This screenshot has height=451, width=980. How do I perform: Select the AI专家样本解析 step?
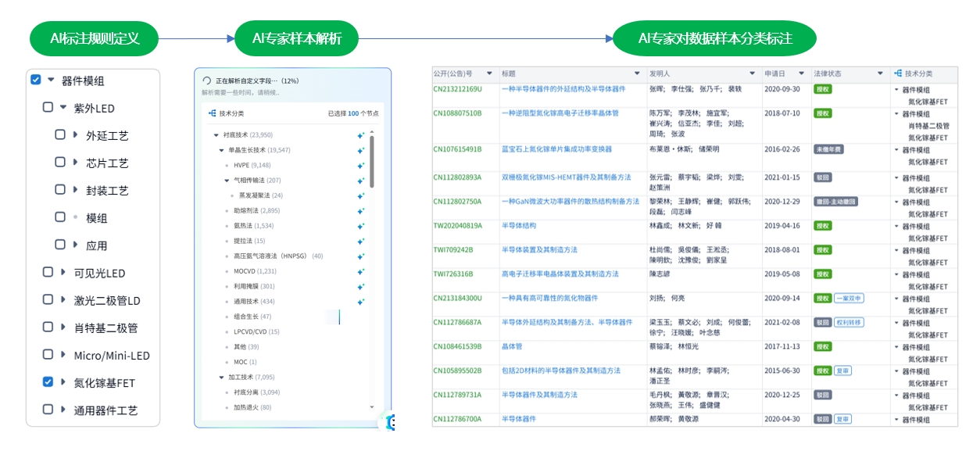[x=297, y=38]
